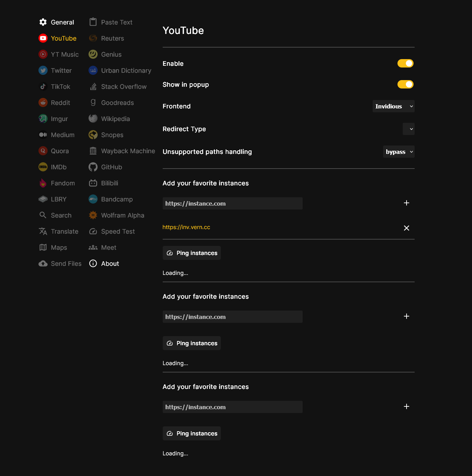The height and width of the screenshot is (476, 472).
Task: Open the GitHub cat icon
Action: [x=93, y=167]
